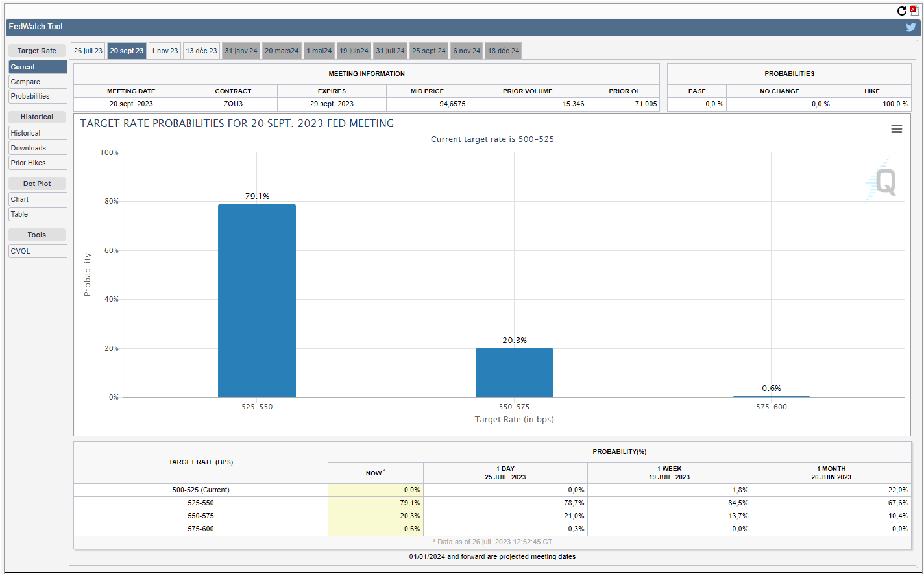Click the 500-525 (Current) table row label

[201, 490]
